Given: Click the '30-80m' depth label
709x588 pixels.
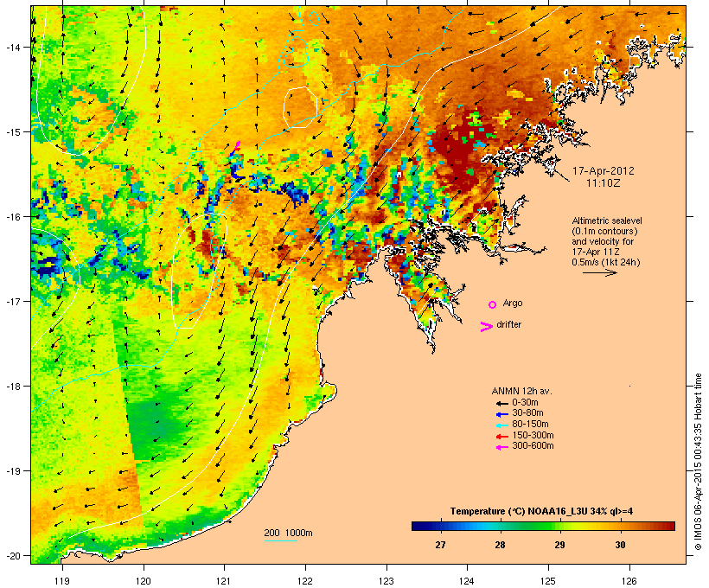Looking at the screenshot, I should [527, 413].
